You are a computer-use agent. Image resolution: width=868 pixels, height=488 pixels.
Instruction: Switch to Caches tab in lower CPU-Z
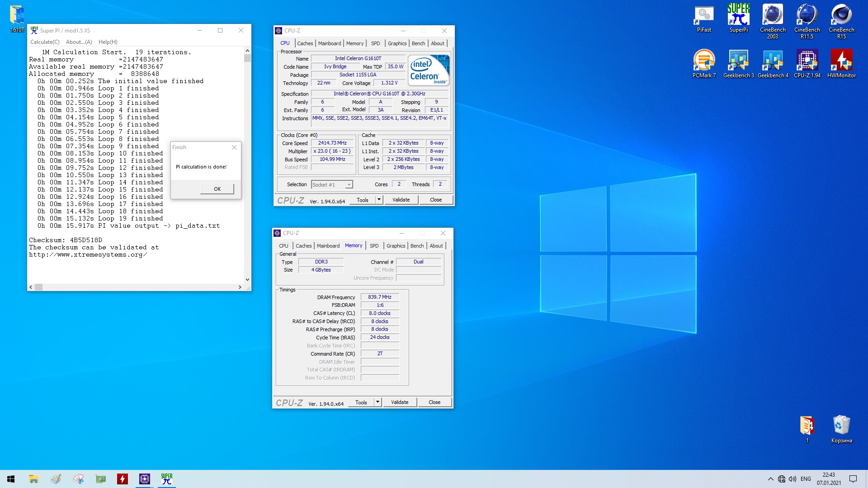(303, 246)
